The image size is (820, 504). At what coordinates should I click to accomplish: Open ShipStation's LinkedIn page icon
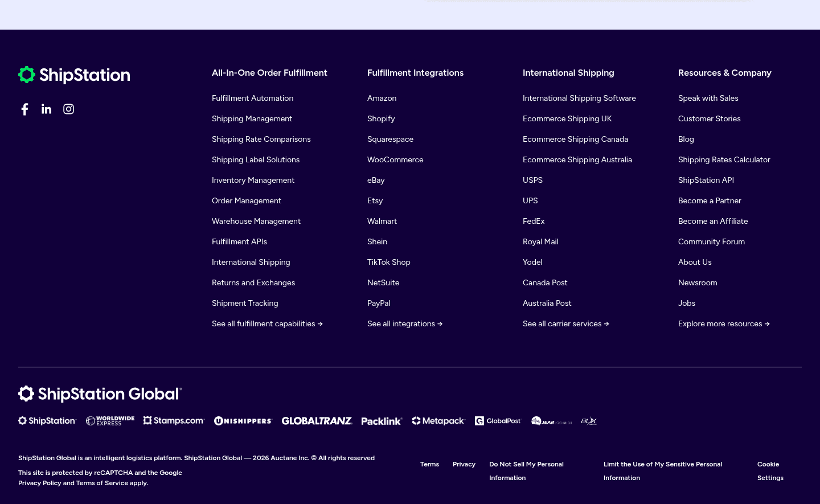tap(47, 109)
